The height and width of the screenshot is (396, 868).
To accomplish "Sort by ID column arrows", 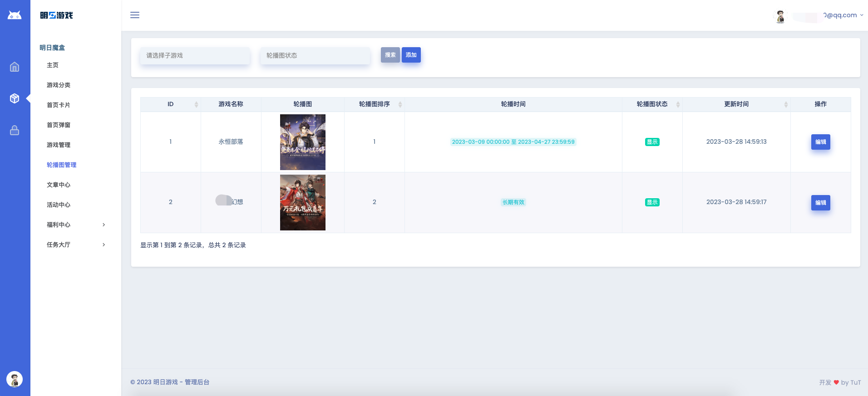I will tap(196, 104).
